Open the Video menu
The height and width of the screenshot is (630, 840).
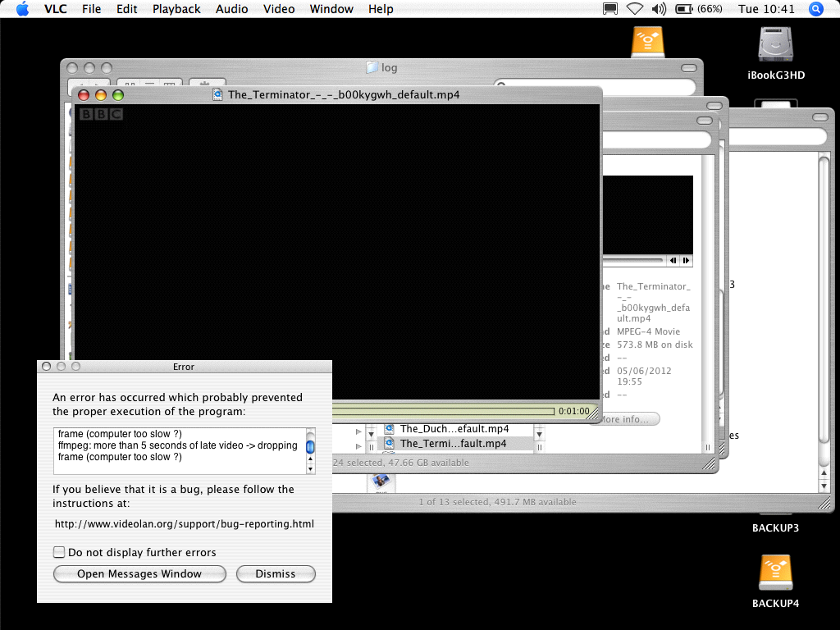(x=279, y=9)
